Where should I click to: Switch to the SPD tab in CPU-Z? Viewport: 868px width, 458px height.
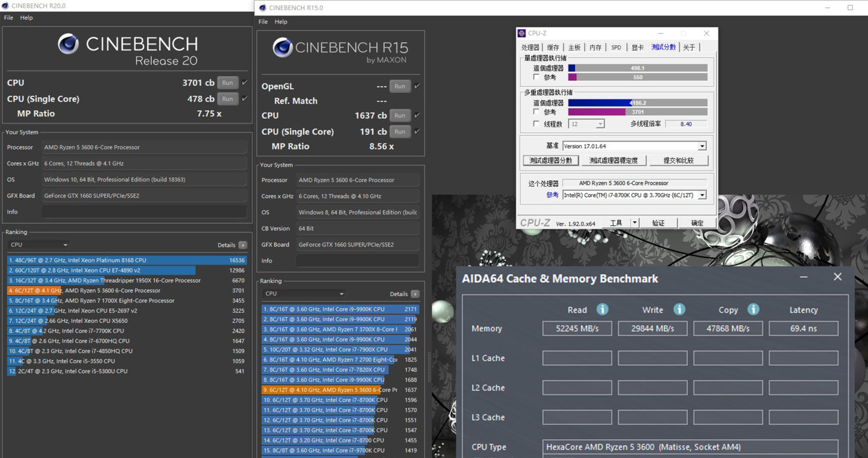point(615,48)
